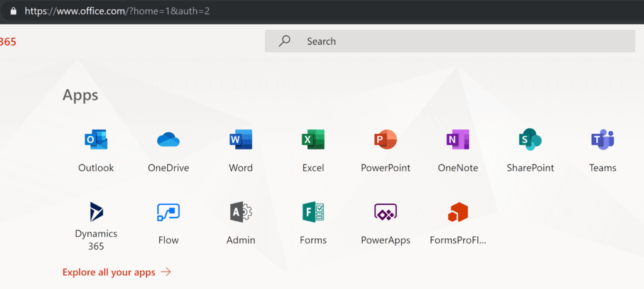
Task: Click the OneNote app icon
Action: tap(458, 139)
